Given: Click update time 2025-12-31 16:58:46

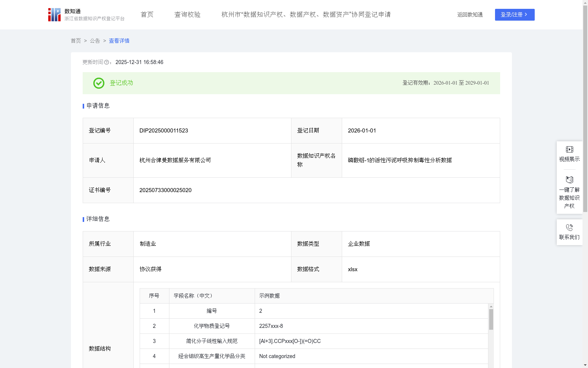Looking at the screenshot, I should [x=139, y=62].
